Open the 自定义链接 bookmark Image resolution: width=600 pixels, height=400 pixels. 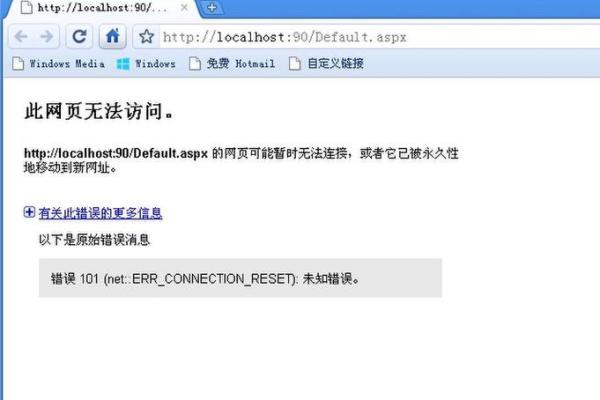(x=326, y=64)
